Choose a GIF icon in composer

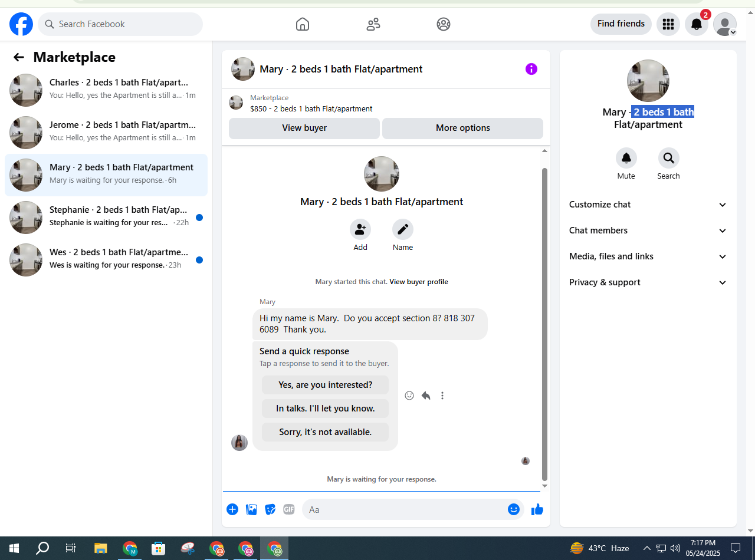pos(289,509)
